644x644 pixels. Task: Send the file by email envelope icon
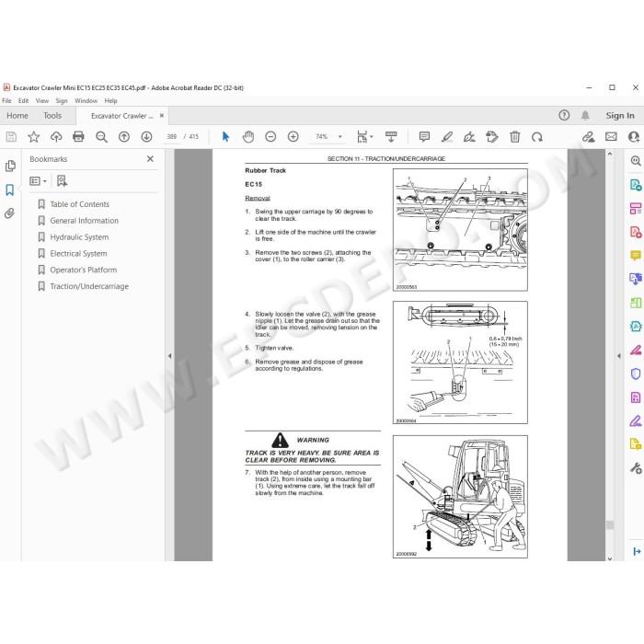(611, 137)
